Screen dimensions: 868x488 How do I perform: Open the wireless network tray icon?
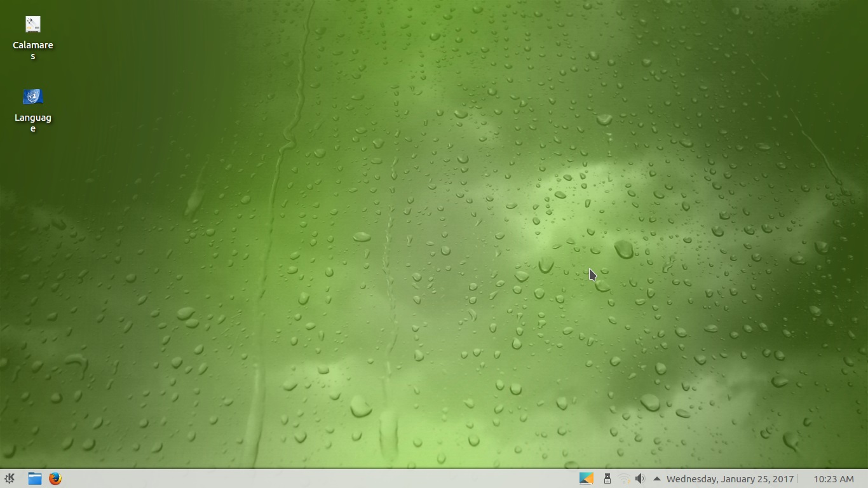(x=625, y=478)
